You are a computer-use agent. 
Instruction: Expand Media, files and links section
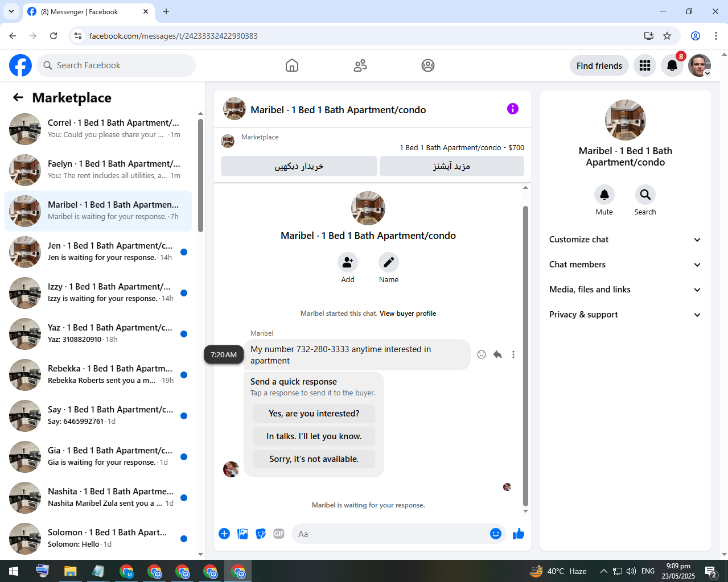pos(626,290)
